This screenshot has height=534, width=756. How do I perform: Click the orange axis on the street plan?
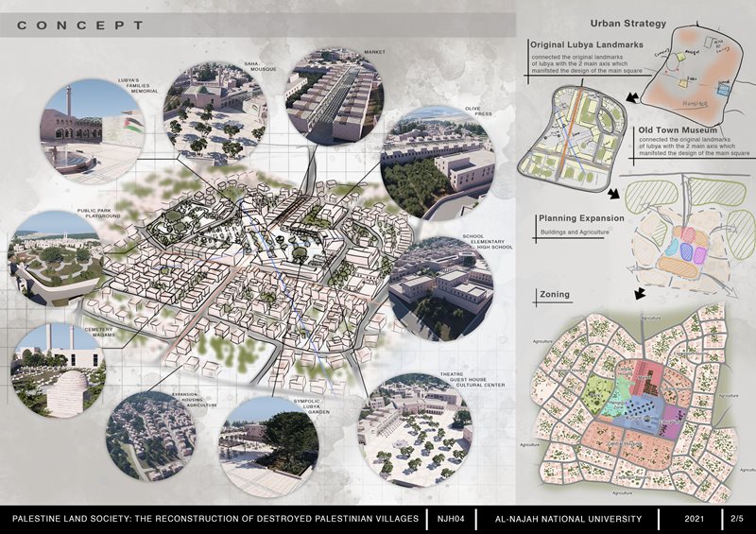tap(569, 131)
